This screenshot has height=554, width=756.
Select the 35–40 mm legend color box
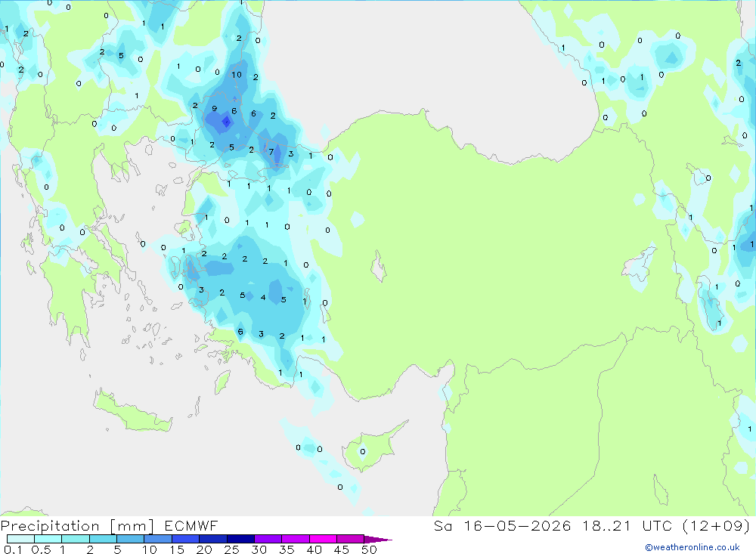click(296, 539)
